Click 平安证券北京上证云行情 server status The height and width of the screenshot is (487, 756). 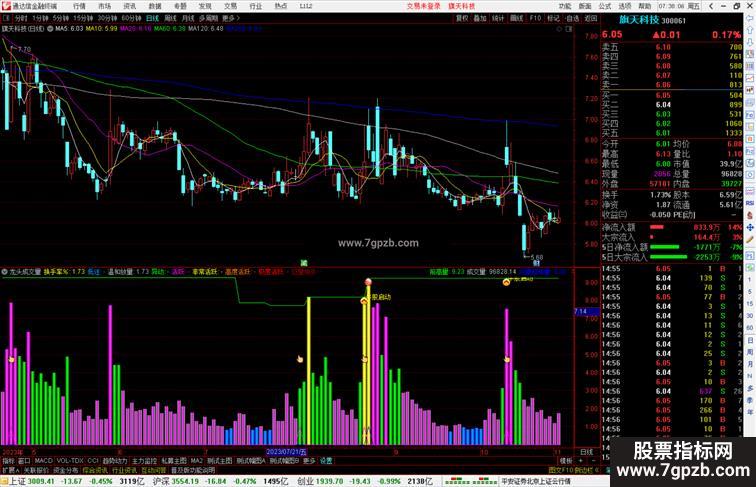pyautogui.click(x=536, y=481)
